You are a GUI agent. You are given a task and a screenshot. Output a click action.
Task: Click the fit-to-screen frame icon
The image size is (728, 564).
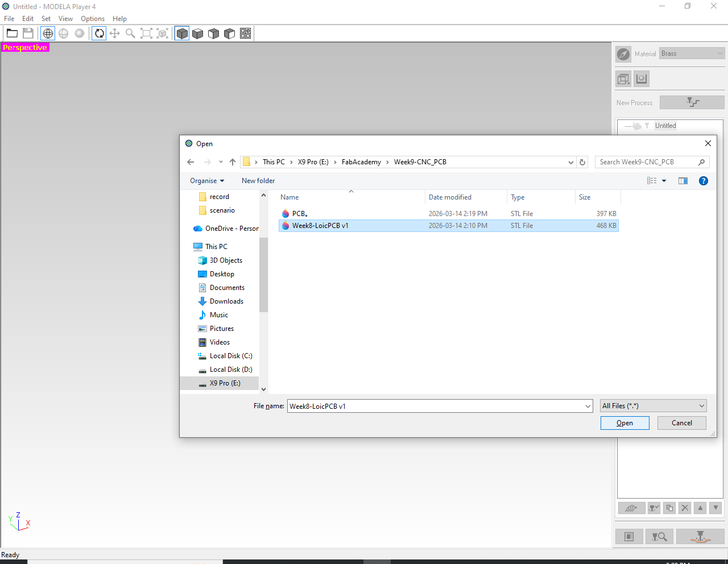pyautogui.click(x=146, y=34)
